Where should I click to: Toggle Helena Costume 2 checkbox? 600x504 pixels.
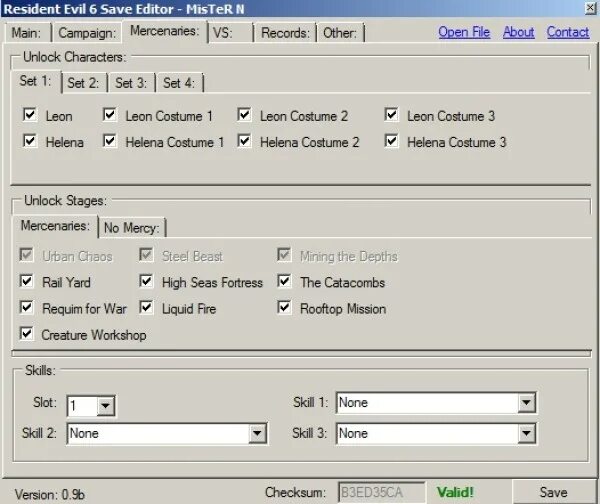[x=244, y=141]
